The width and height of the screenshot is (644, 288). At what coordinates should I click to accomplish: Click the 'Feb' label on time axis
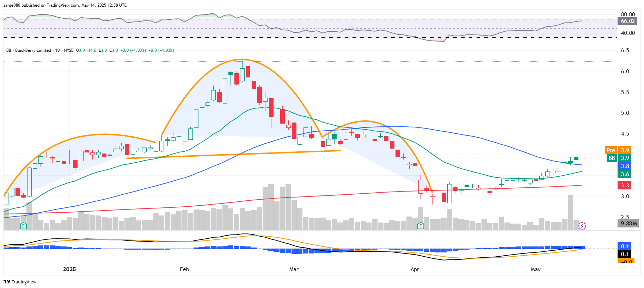(184, 269)
